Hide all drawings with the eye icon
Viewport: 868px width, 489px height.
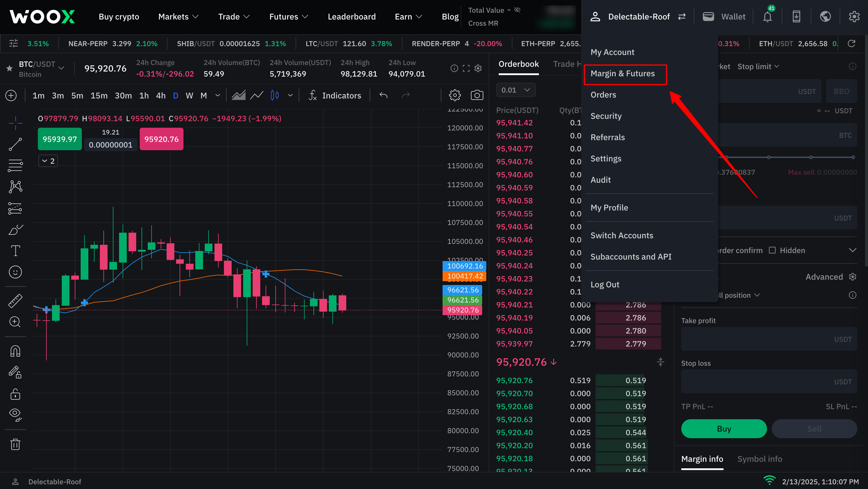[x=15, y=415]
